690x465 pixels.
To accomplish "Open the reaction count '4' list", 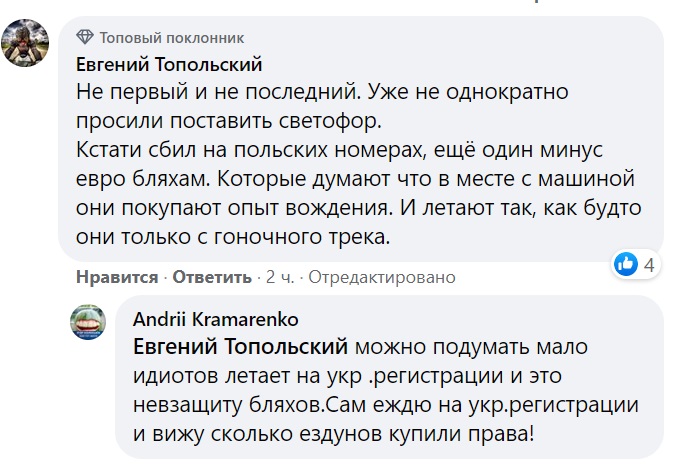I will pos(649,265).
